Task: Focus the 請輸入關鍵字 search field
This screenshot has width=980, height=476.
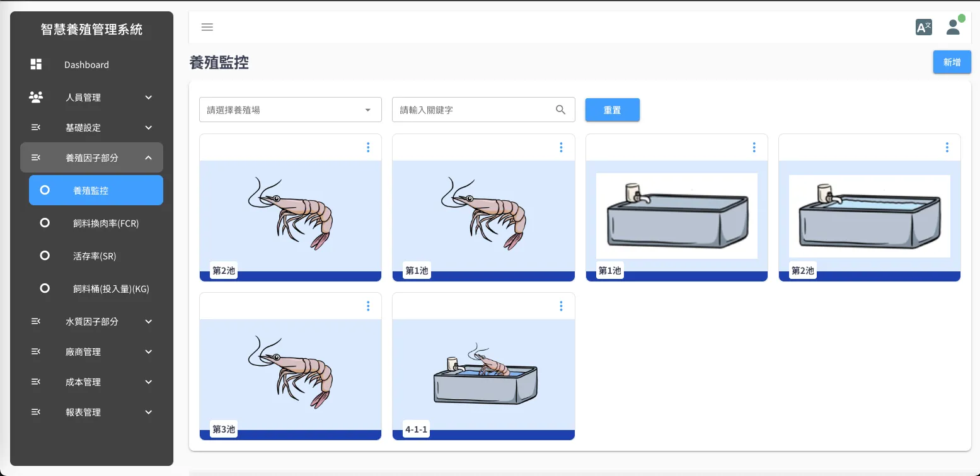Action: pos(473,110)
